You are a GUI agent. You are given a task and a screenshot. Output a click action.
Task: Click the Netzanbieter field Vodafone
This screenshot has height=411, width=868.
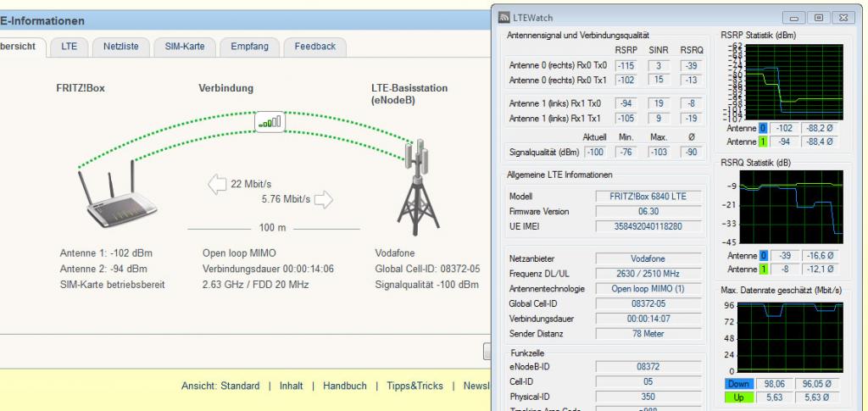point(648,258)
